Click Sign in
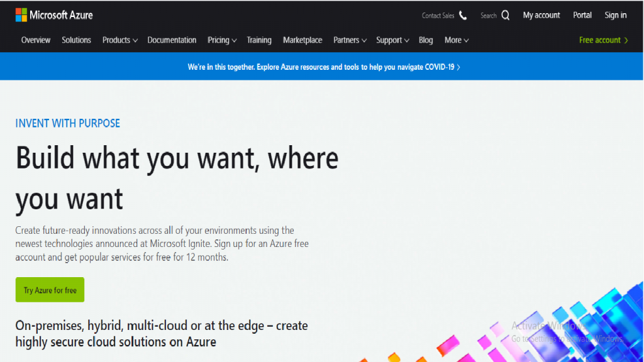Viewport: 644px width, 362px height. click(615, 15)
